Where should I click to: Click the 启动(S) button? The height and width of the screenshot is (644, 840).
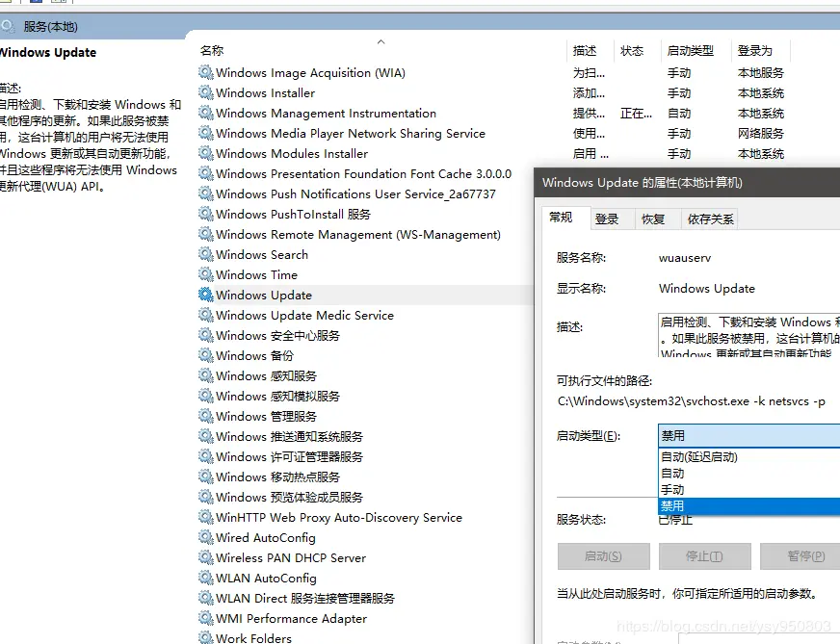coord(603,556)
